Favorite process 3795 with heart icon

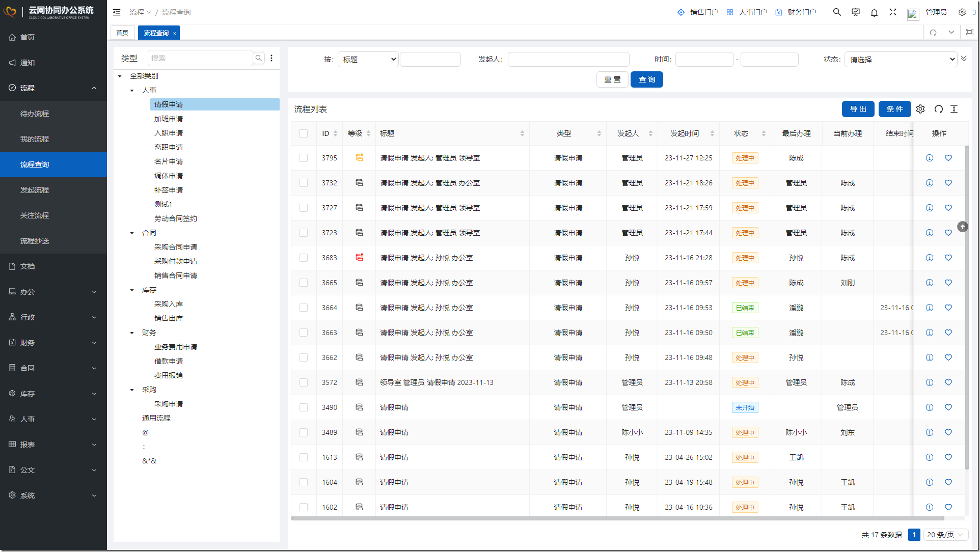[x=948, y=158]
